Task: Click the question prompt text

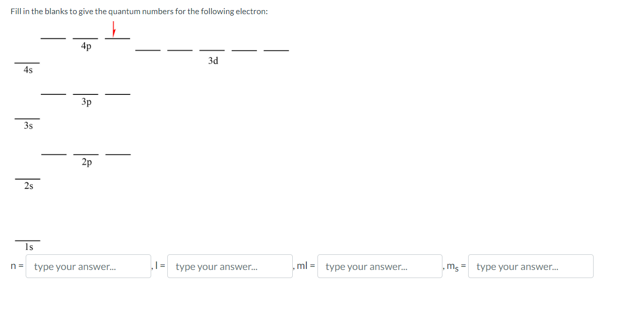Action: (139, 11)
